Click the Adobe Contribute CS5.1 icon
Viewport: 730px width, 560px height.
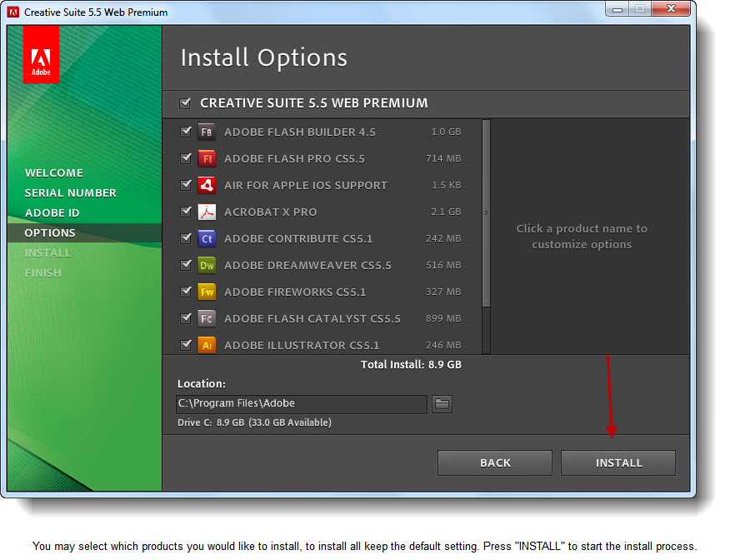click(x=207, y=238)
